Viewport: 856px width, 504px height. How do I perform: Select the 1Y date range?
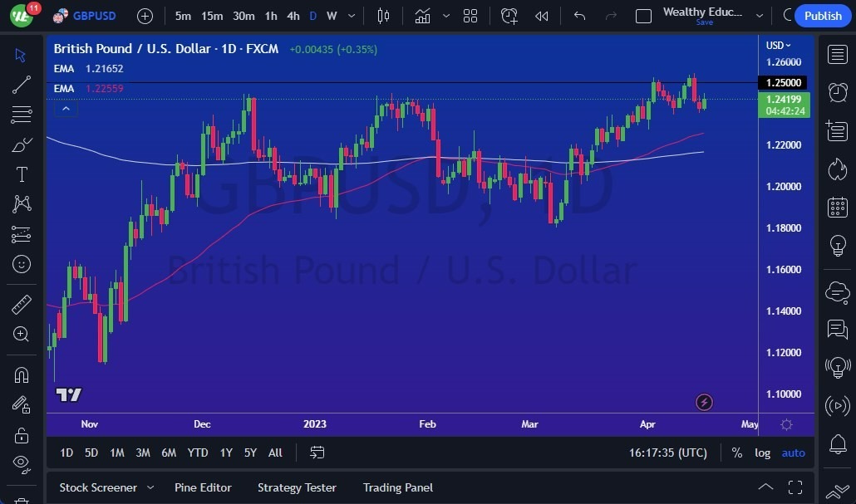click(x=225, y=453)
